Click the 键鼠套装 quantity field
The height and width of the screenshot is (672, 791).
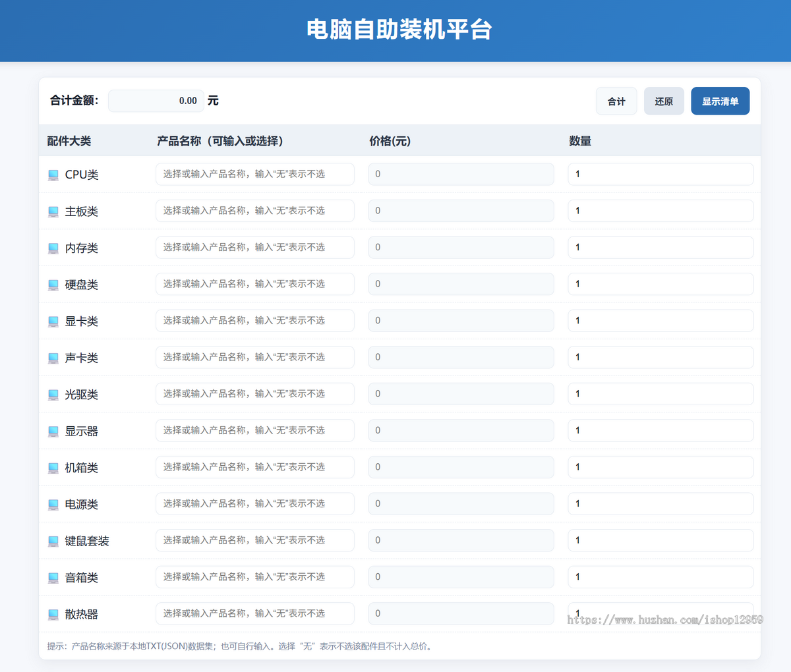click(x=660, y=540)
